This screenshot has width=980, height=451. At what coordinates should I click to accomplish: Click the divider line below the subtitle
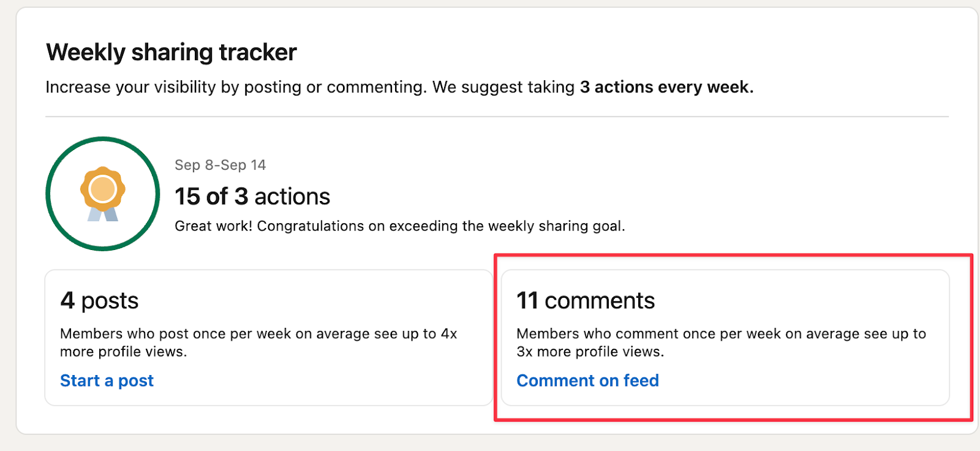pyautogui.click(x=490, y=114)
